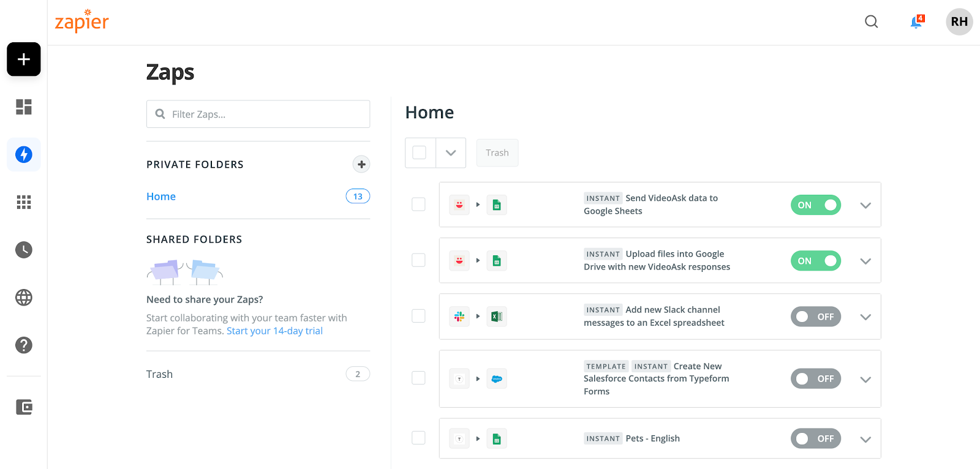980x469 pixels.
Task: Open Send VideoAsk data to Google Sheets Zap
Action: coord(650,204)
